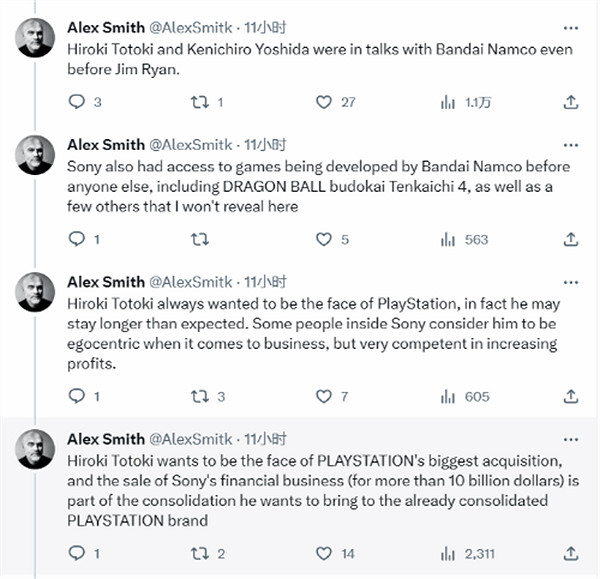
Task: Open view stats showing 605
Action: pyautogui.click(x=447, y=397)
